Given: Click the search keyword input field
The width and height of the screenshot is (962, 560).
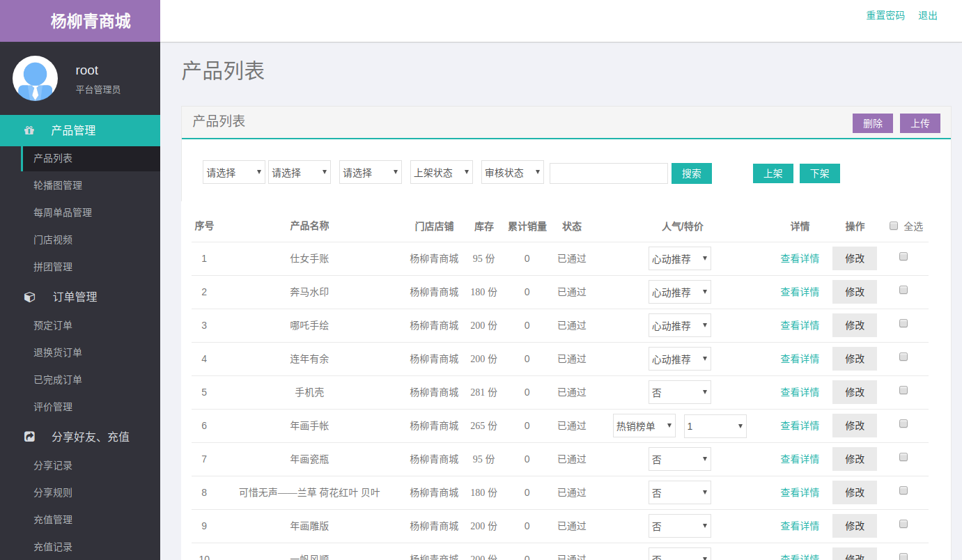Looking at the screenshot, I should tap(608, 173).
